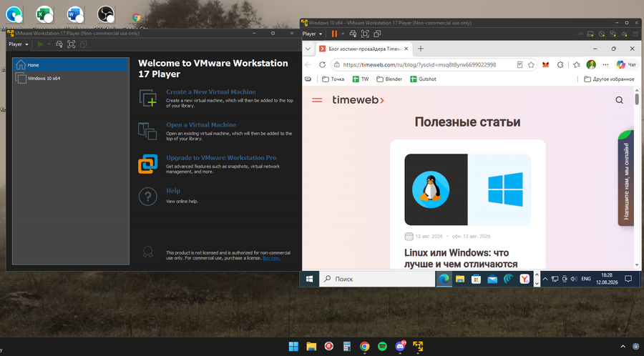Image resolution: width=644 pixels, height=356 pixels.
Task: Enter immersive reader from the address bar
Action: (519, 65)
